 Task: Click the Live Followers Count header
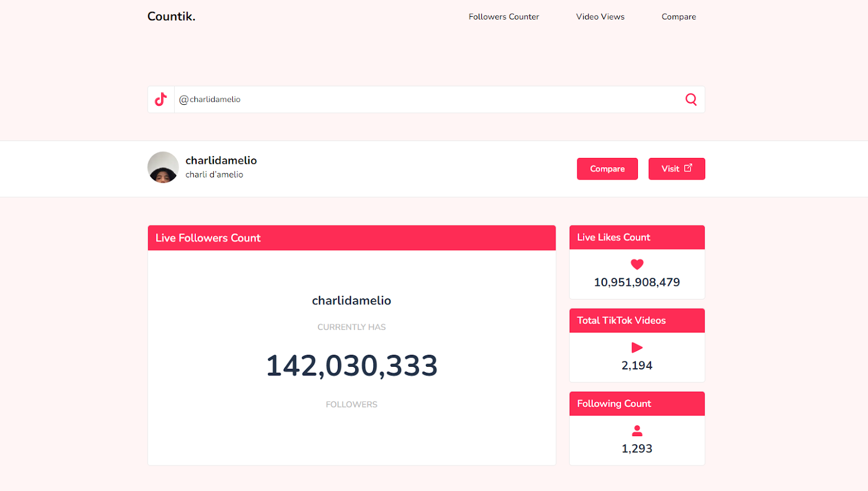(x=352, y=238)
